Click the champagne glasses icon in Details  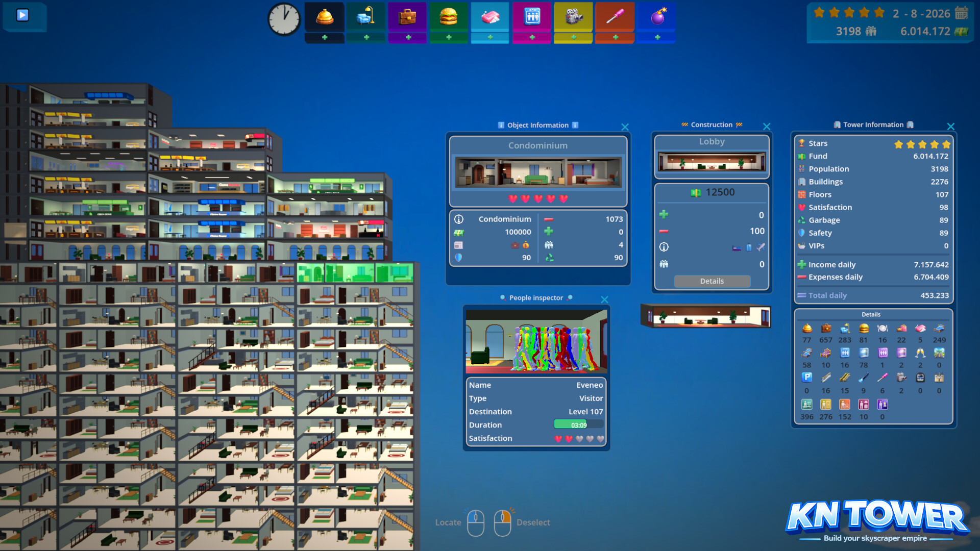pyautogui.click(x=920, y=353)
